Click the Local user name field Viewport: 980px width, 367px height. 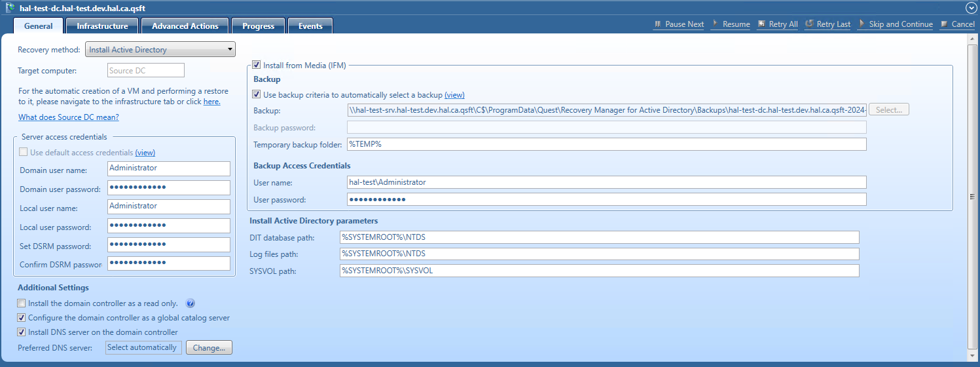coord(169,207)
